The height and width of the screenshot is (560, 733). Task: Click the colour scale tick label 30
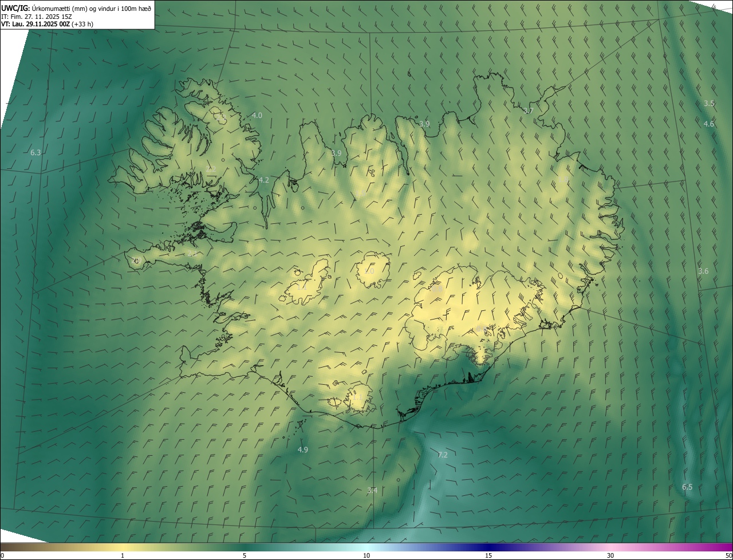click(610, 555)
